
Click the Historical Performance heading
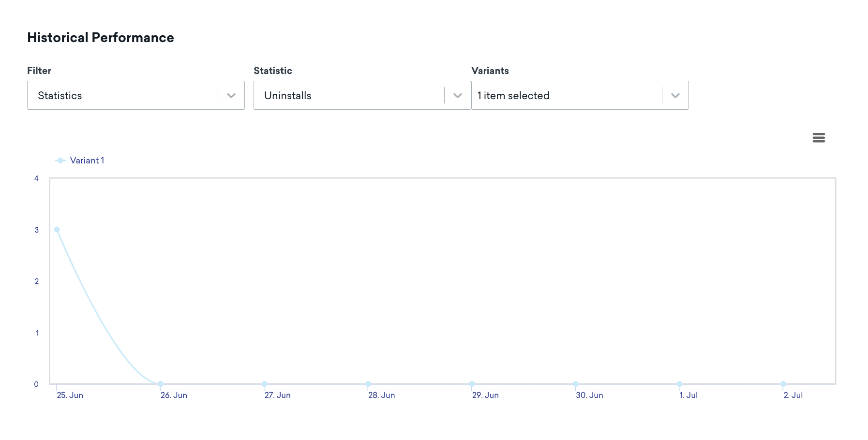(x=101, y=38)
